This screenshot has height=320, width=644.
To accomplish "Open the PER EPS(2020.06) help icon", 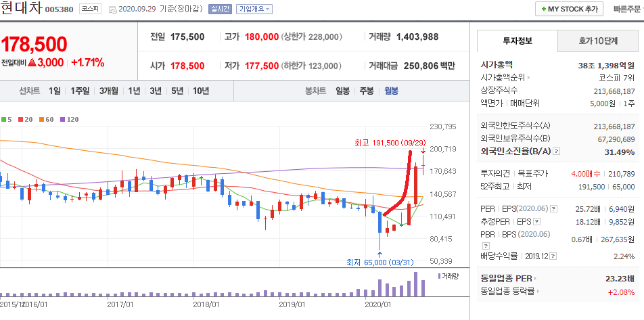I will 553,208.
